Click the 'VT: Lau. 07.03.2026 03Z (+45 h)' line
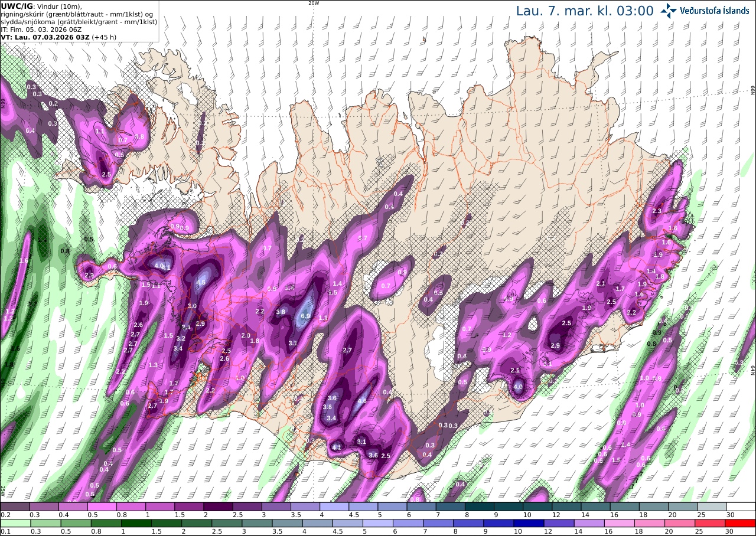The height and width of the screenshot is (536, 756). (58, 37)
